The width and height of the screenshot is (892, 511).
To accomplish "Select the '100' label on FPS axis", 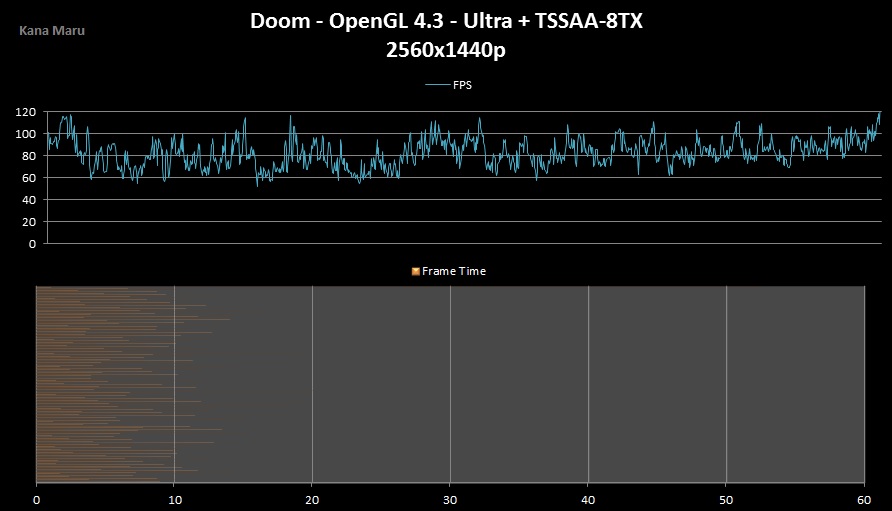I will pos(25,134).
